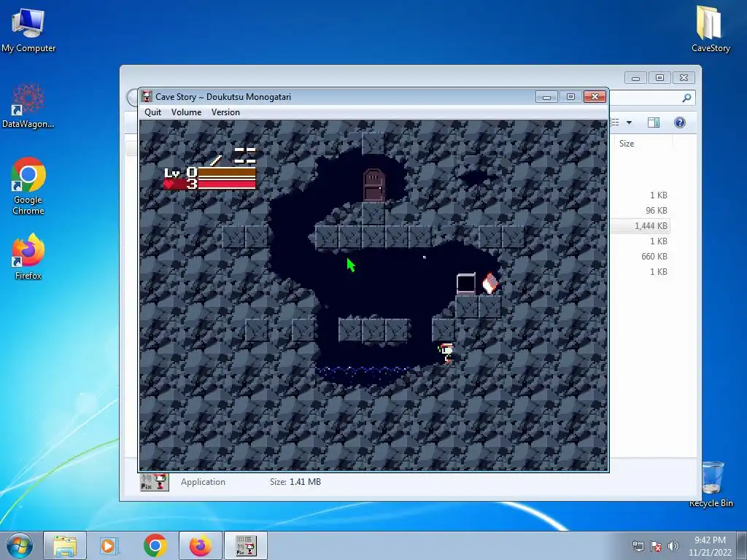The height and width of the screenshot is (560, 747).
Task: Click the wooden door in the cave
Action: coord(373,186)
